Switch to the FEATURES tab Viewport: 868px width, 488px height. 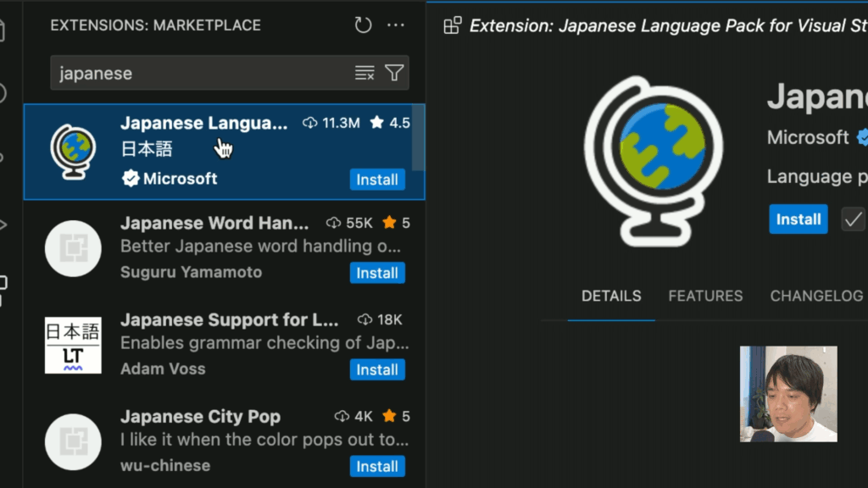pos(705,296)
